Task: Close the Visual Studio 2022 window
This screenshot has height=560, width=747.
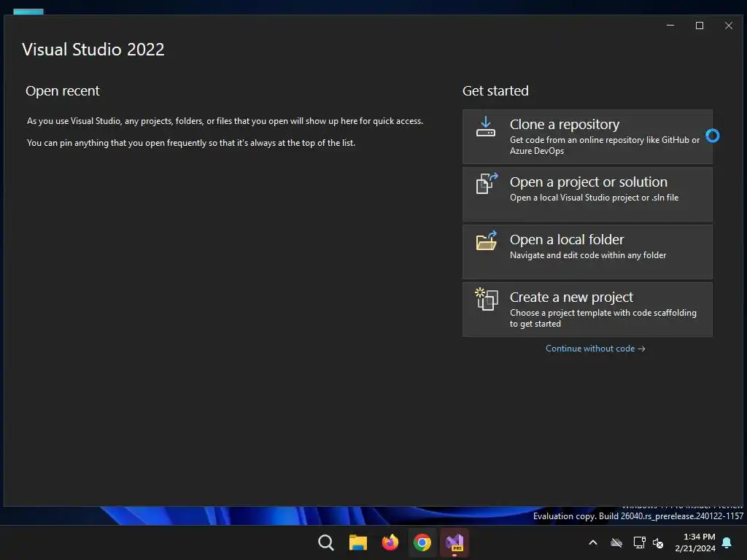Action: (x=729, y=26)
